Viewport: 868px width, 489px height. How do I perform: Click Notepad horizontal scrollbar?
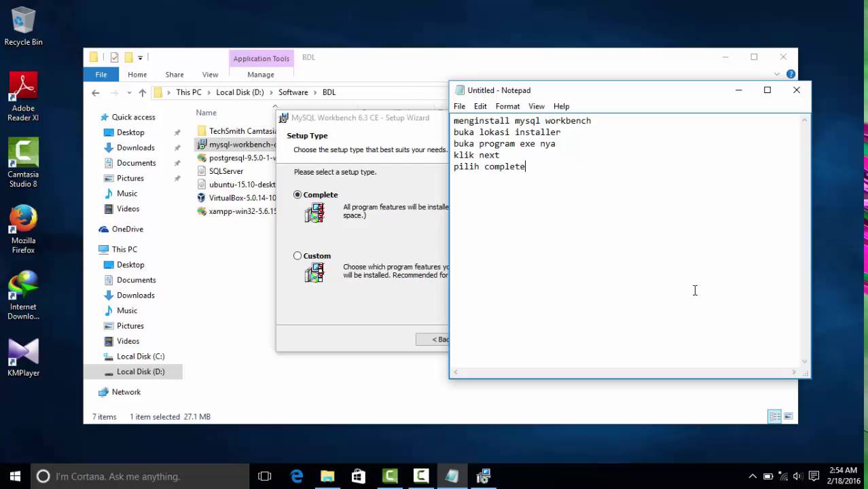tap(626, 372)
